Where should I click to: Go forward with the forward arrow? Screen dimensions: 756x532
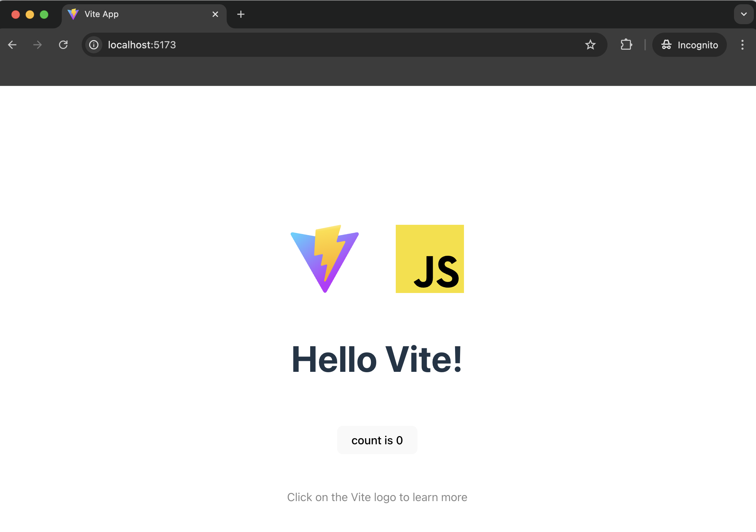(x=37, y=45)
